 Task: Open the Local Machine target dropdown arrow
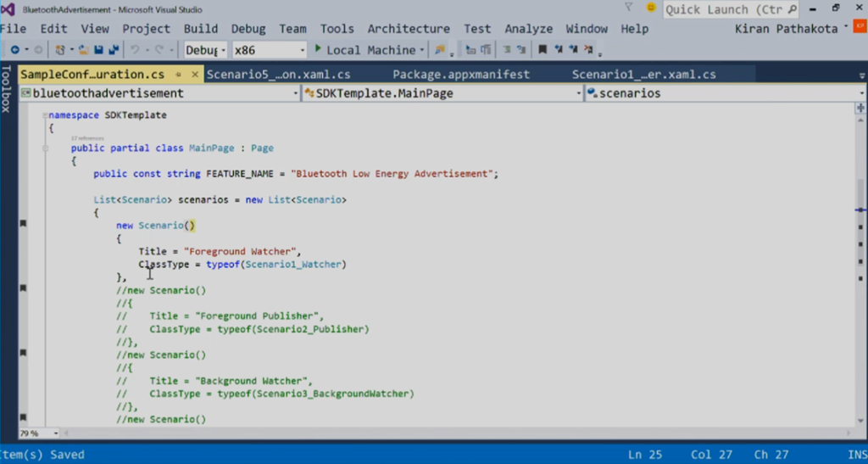(422, 50)
